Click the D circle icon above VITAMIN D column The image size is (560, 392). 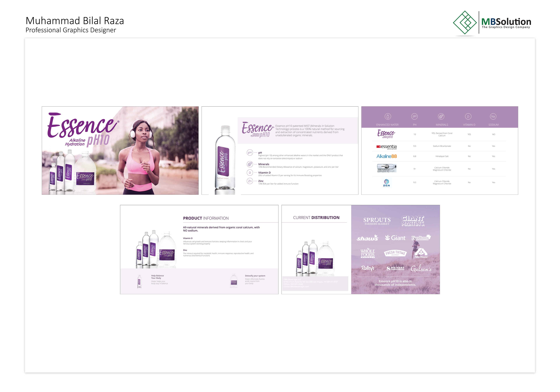point(468,116)
